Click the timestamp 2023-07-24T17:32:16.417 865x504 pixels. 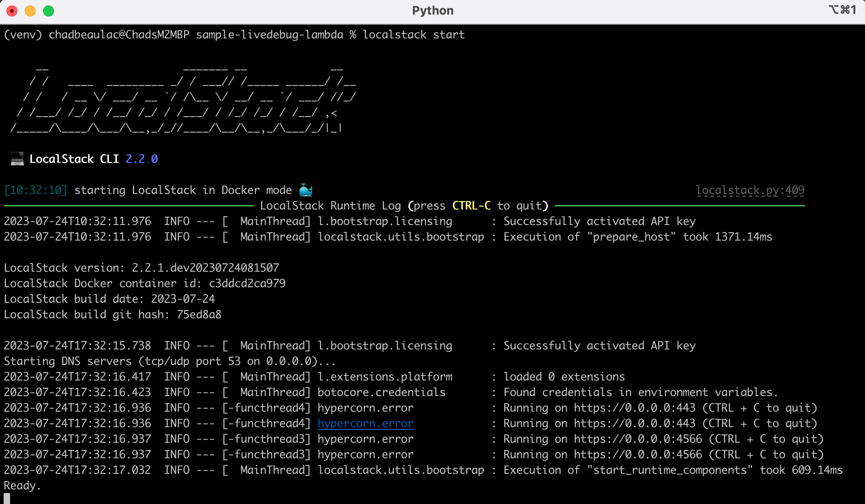[x=77, y=377]
